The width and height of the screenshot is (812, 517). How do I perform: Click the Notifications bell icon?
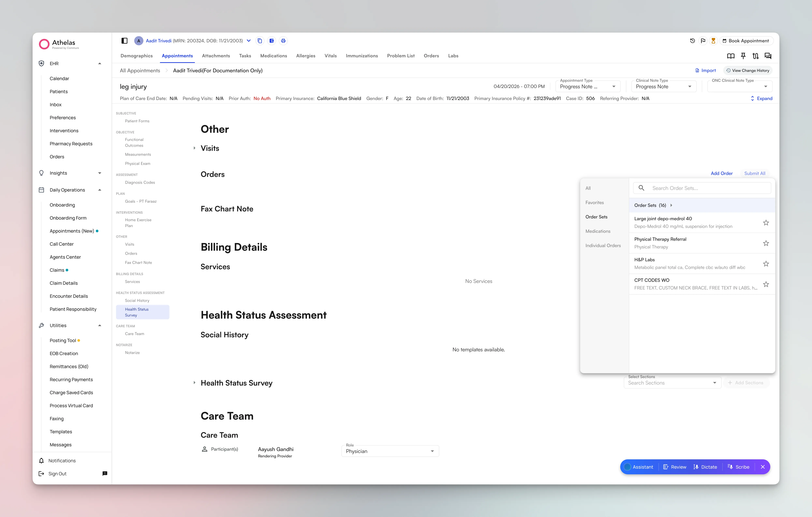tap(42, 461)
